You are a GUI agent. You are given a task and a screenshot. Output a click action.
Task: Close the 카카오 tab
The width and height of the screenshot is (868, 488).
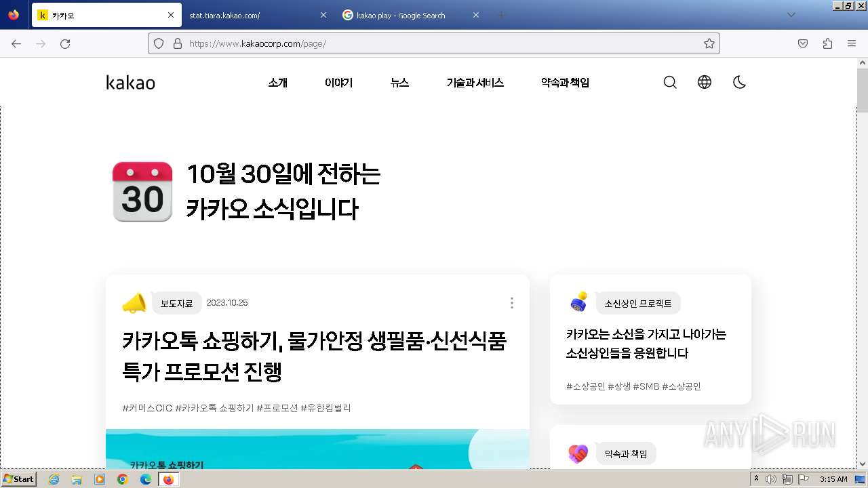pos(171,15)
